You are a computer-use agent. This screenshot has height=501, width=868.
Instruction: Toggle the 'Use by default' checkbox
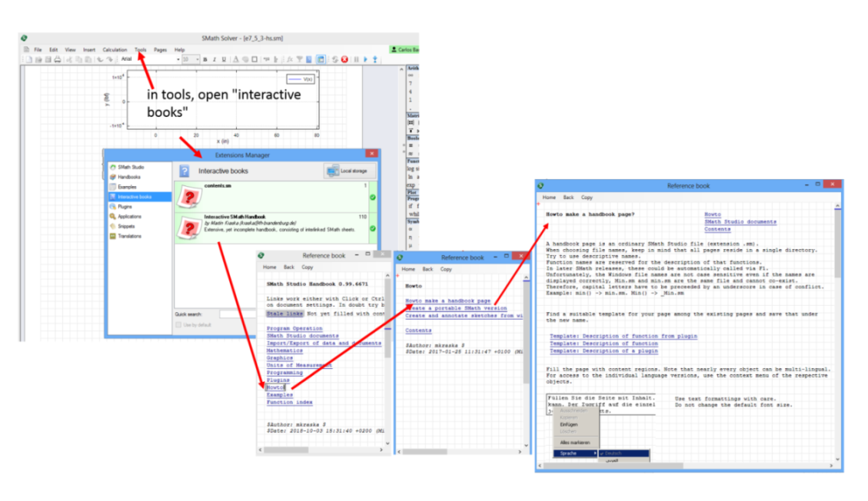[x=178, y=325]
